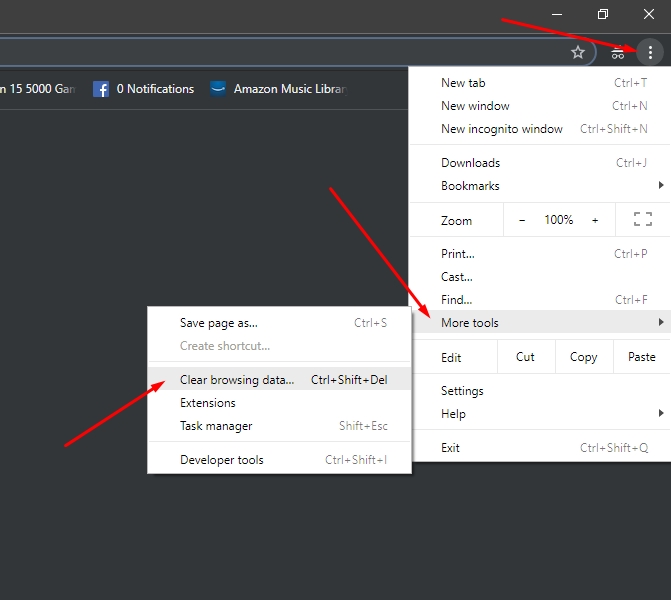Open Settings from Chrome menu
671x600 pixels.
tap(540, 391)
